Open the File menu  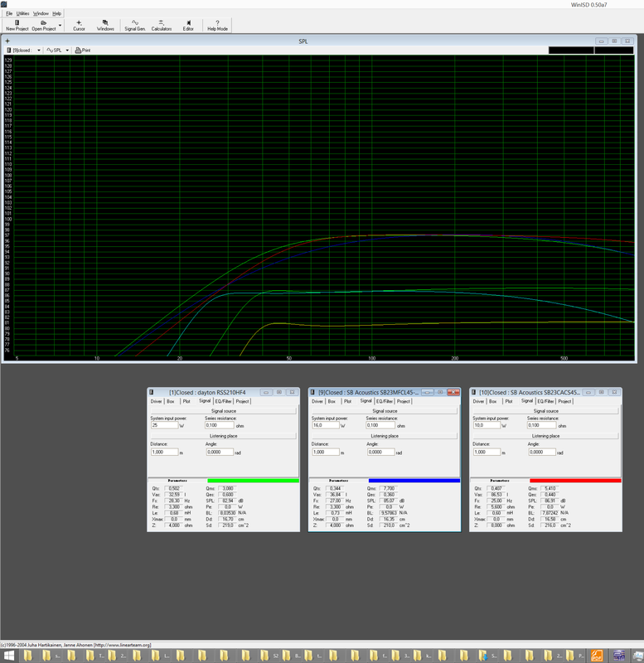pyautogui.click(x=9, y=13)
